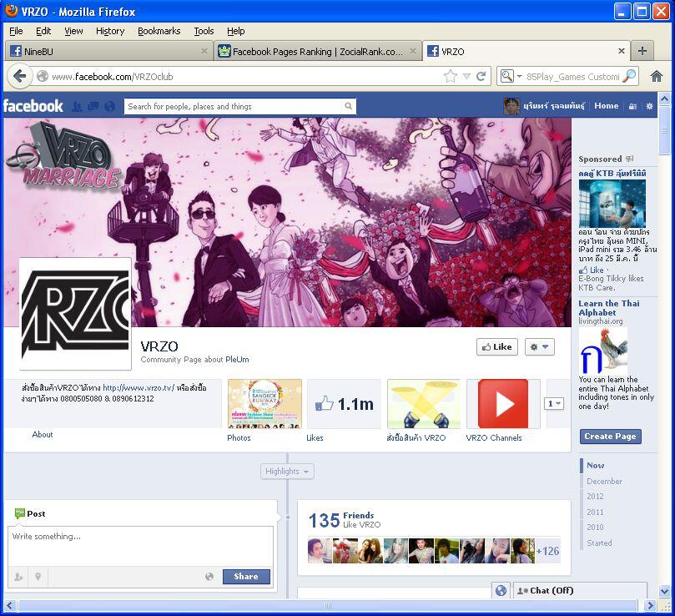Click the Share button in post box

point(246,577)
